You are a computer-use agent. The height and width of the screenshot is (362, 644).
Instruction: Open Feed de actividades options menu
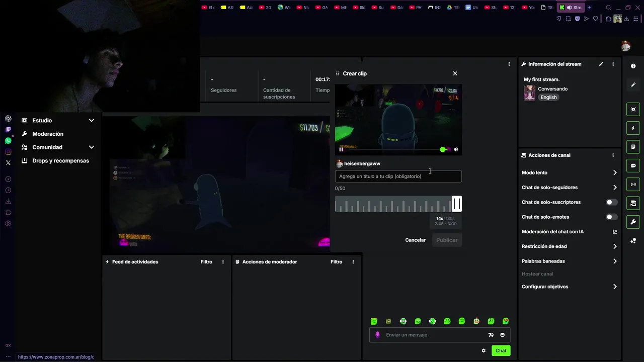pos(223,262)
